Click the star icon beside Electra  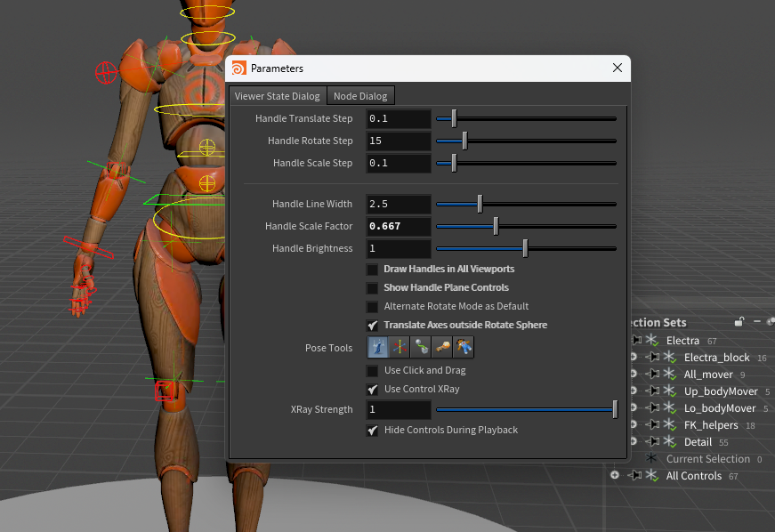[652, 340]
